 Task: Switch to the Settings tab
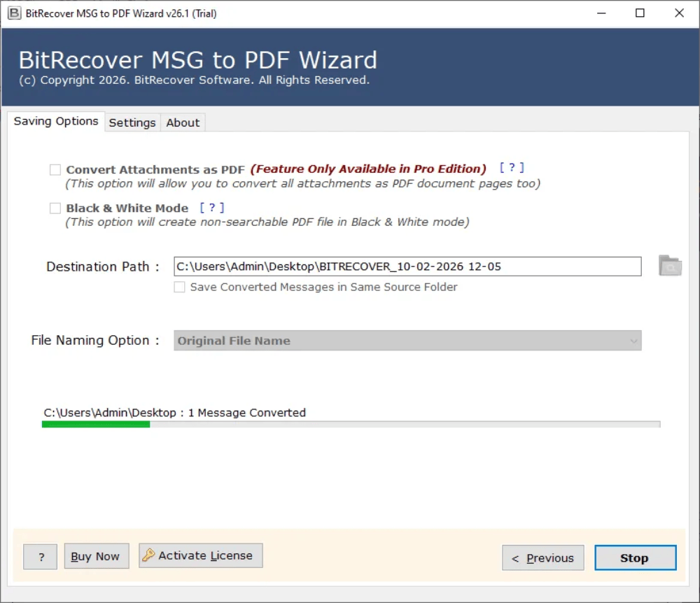pos(132,122)
